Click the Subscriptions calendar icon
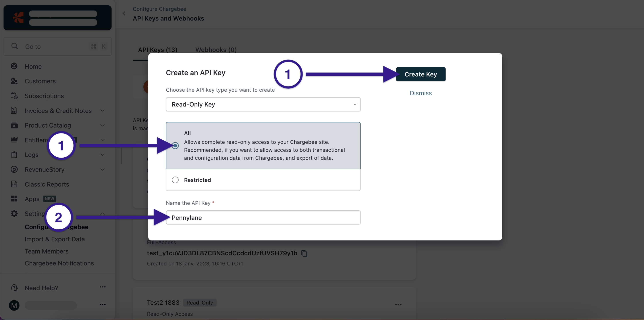644x320 pixels. coord(14,96)
